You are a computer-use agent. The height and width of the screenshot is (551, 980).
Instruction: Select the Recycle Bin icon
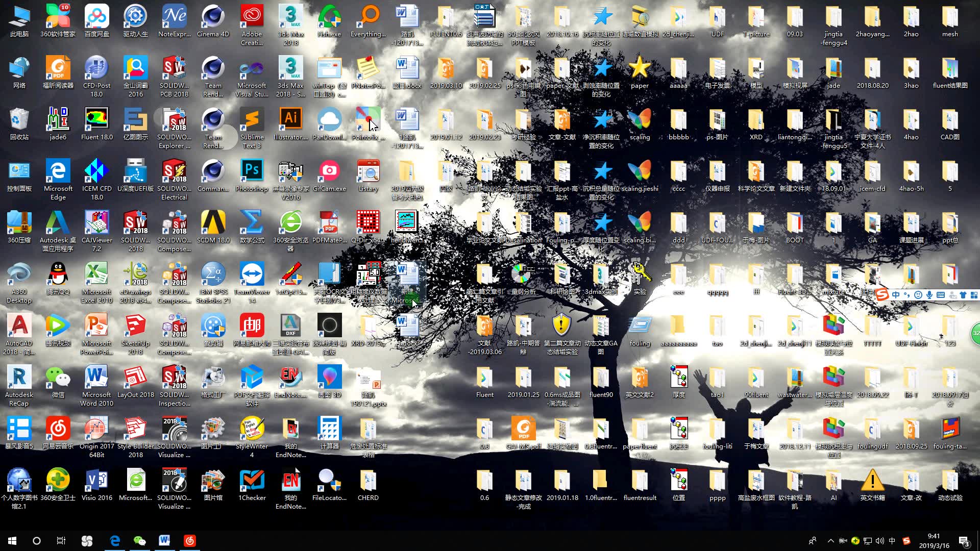click(x=19, y=119)
